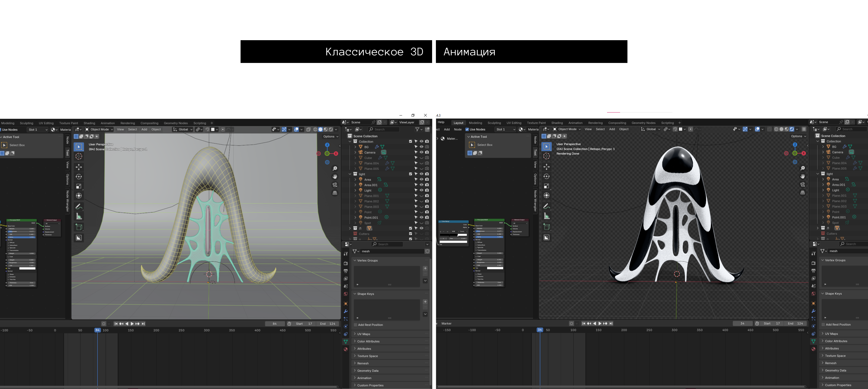
Task: Select Rotate tool in right Blender viewport
Action: tap(546, 176)
